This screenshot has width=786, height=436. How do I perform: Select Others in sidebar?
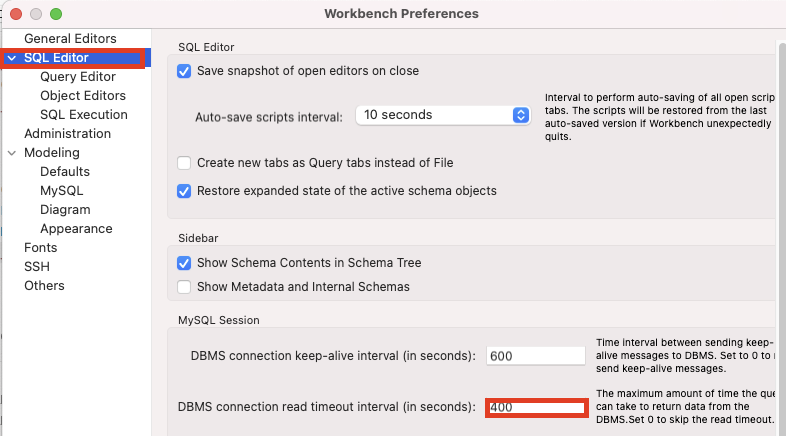(44, 286)
